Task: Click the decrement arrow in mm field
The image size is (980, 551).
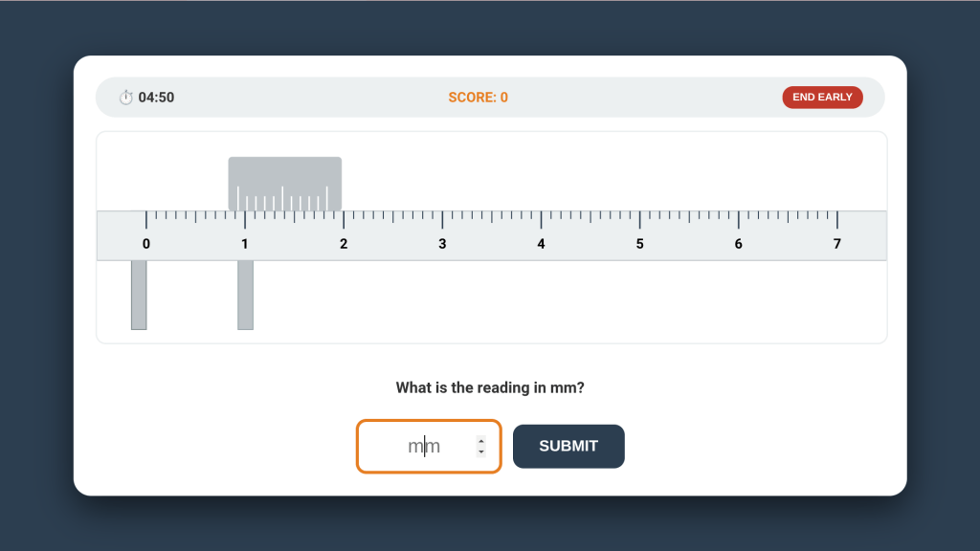Action: pos(480,452)
